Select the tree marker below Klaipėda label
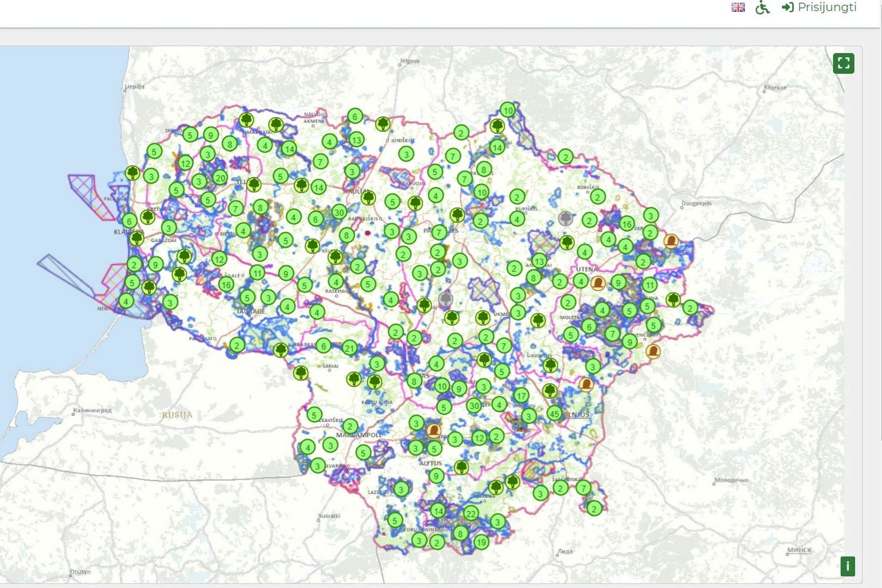This screenshot has height=588, width=882. [136, 238]
